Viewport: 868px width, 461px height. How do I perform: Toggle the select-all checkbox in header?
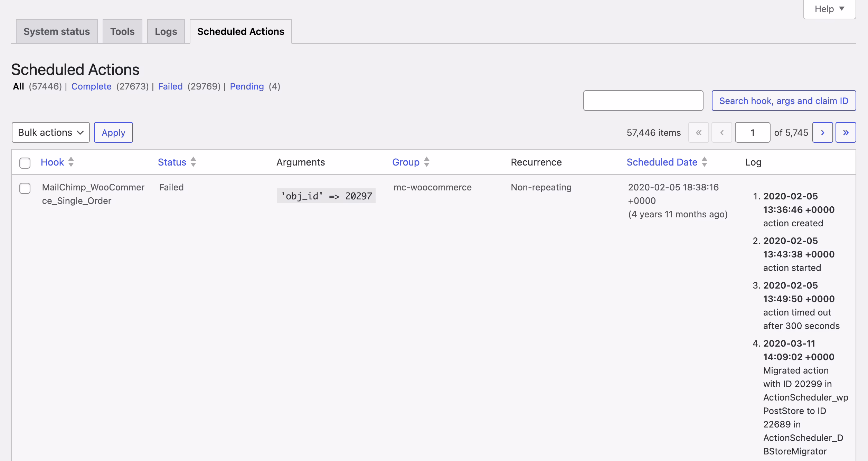point(25,163)
